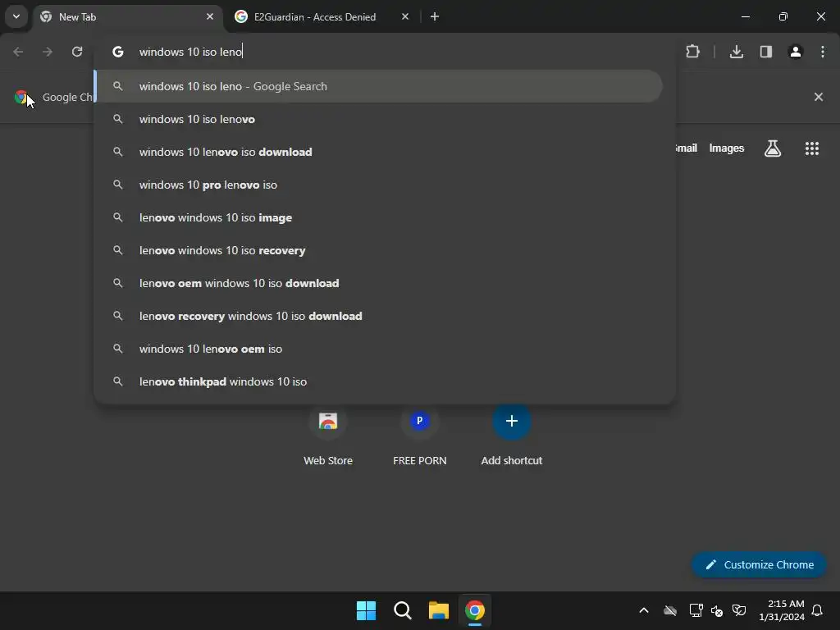The image size is (840, 630).
Task: Open the Search Labs flask icon
Action: pyautogui.click(x=773, y=148)
